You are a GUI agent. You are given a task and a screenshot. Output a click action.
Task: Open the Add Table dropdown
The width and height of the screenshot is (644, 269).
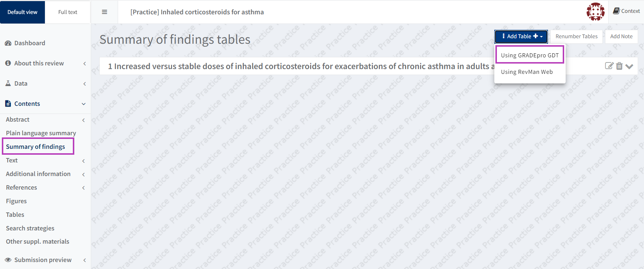(x=521, y=36)
